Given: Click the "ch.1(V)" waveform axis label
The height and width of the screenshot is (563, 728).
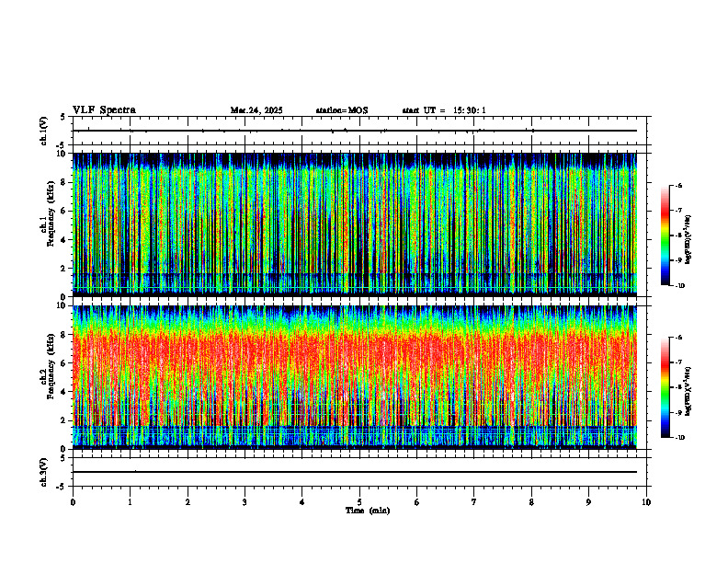Looking at the screenshot, I should [44, 131].
